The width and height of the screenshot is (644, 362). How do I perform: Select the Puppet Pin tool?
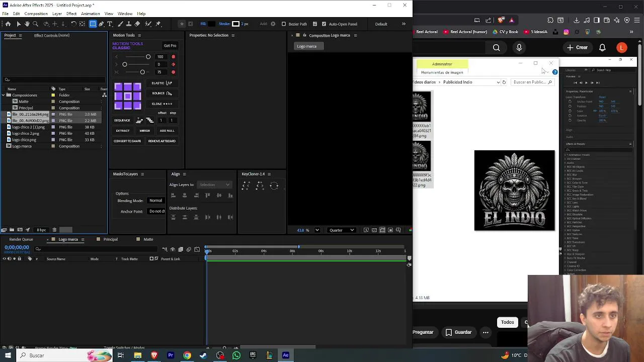tap(158, 24)
